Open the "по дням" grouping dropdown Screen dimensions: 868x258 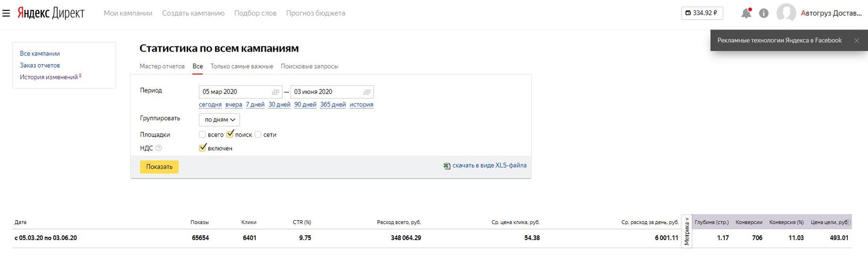220,119
